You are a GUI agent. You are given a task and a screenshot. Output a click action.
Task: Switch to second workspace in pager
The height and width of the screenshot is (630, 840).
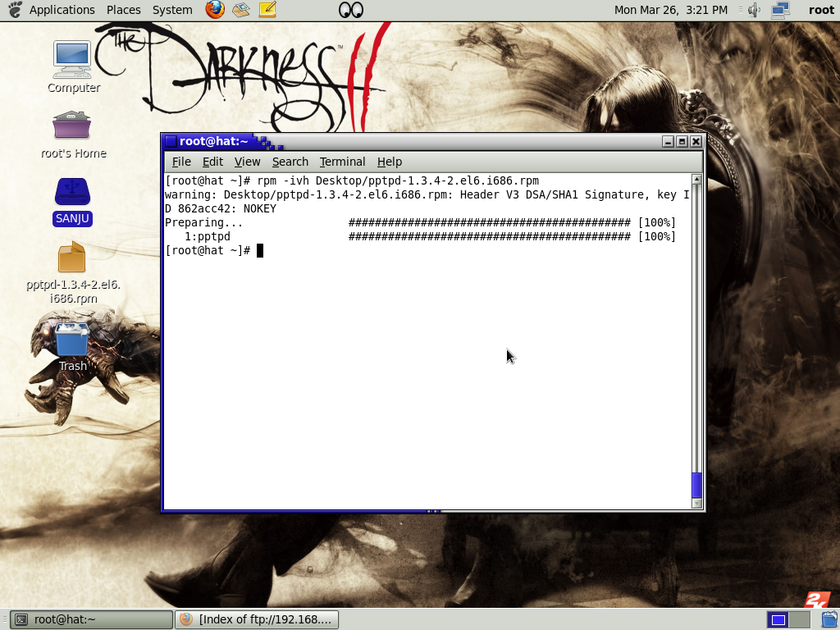[799, 620]
